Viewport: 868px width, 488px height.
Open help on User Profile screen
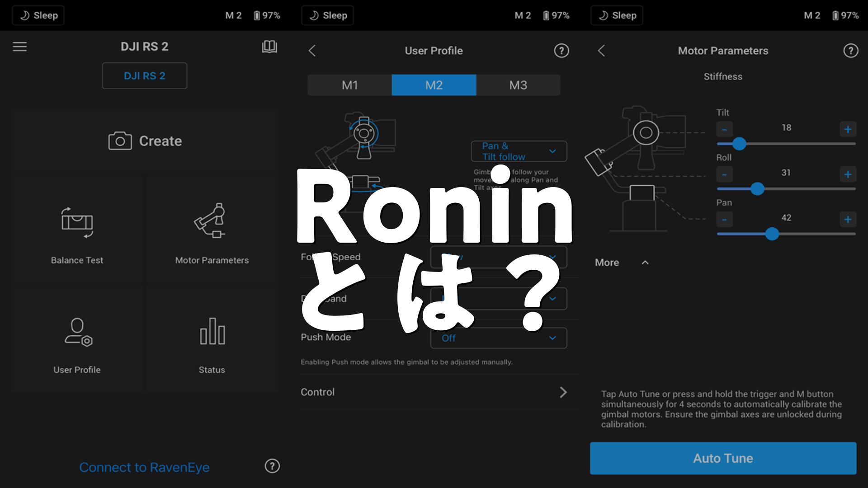click(561, 51)
